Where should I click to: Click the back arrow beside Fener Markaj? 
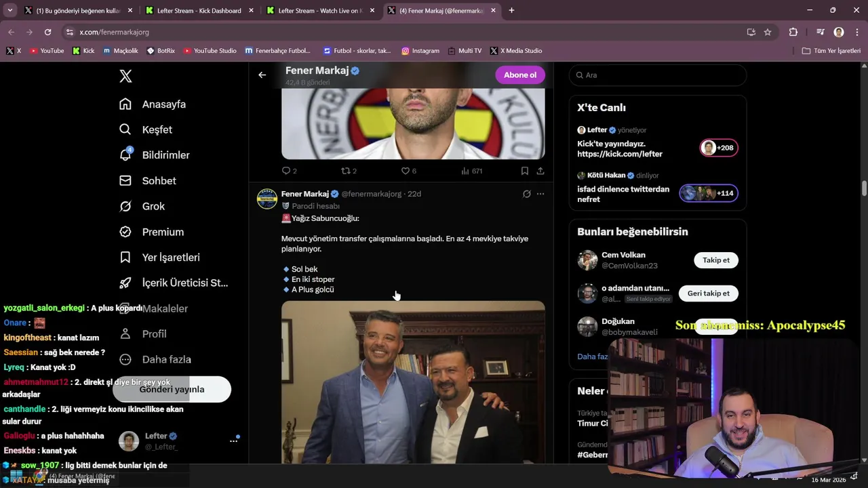click(x=262, y=75)
